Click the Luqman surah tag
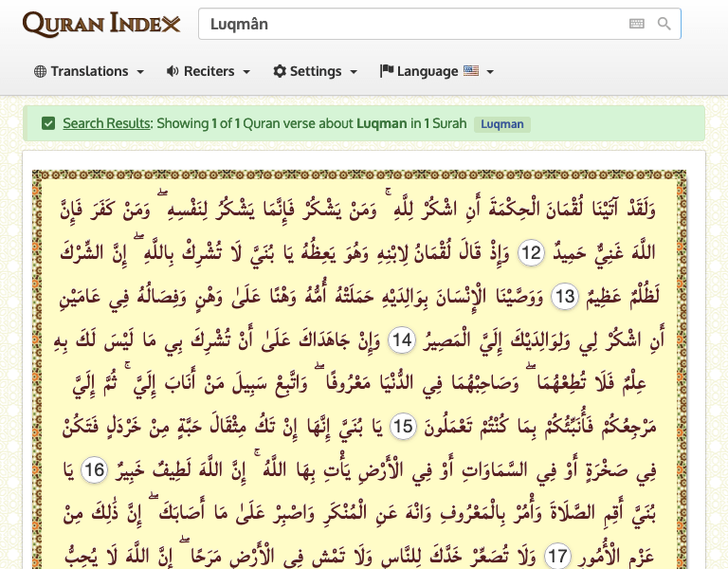The width and height of the screenshot is (728, 569). [501, 124]
